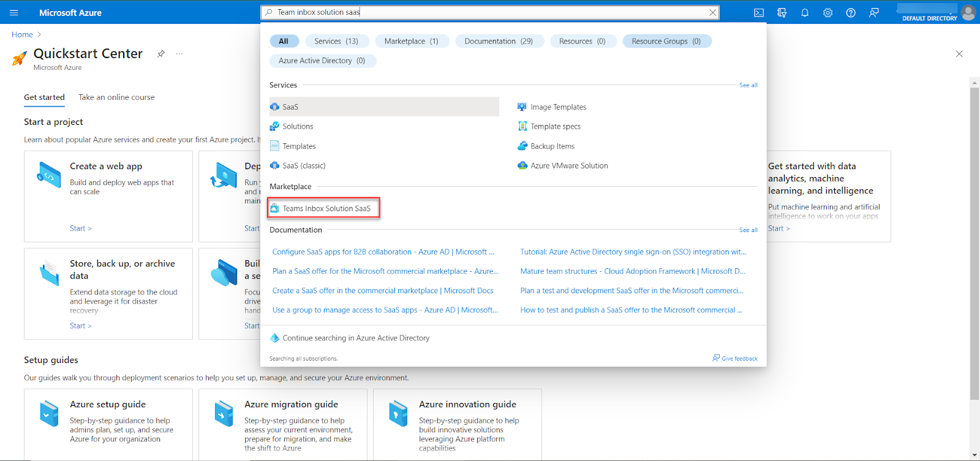
Task: Filter results by Services (13)
Action: (336, 41)
